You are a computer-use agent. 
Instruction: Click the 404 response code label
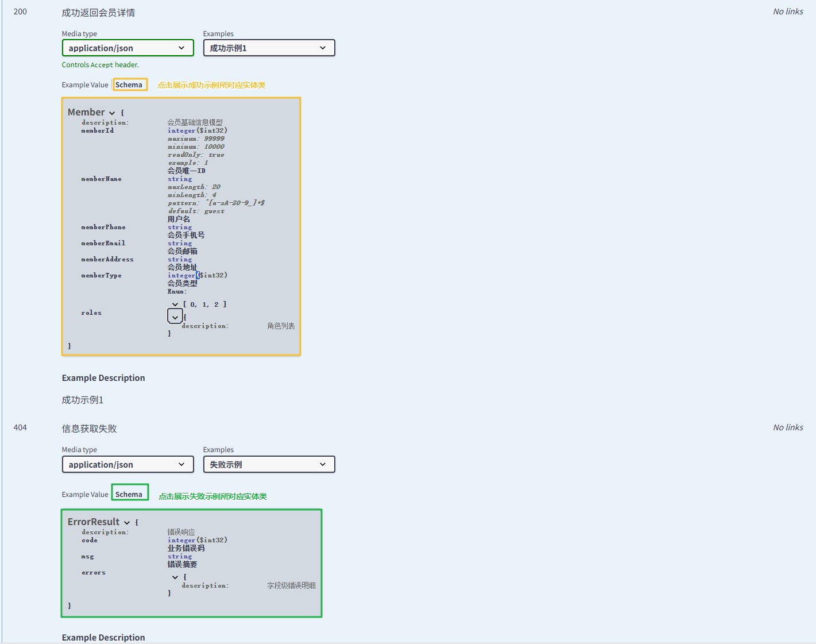point(20,427)
